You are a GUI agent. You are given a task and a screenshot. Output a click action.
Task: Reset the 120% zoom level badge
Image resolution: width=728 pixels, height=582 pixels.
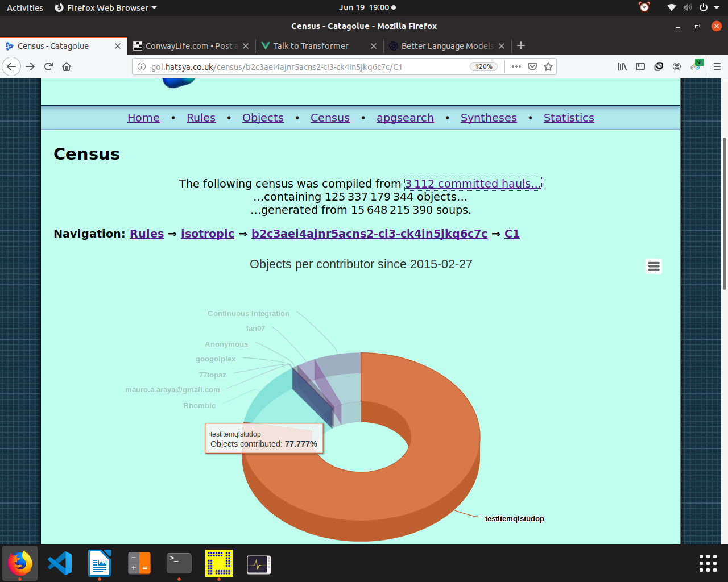pyautogui.click(x=483, y=66)
